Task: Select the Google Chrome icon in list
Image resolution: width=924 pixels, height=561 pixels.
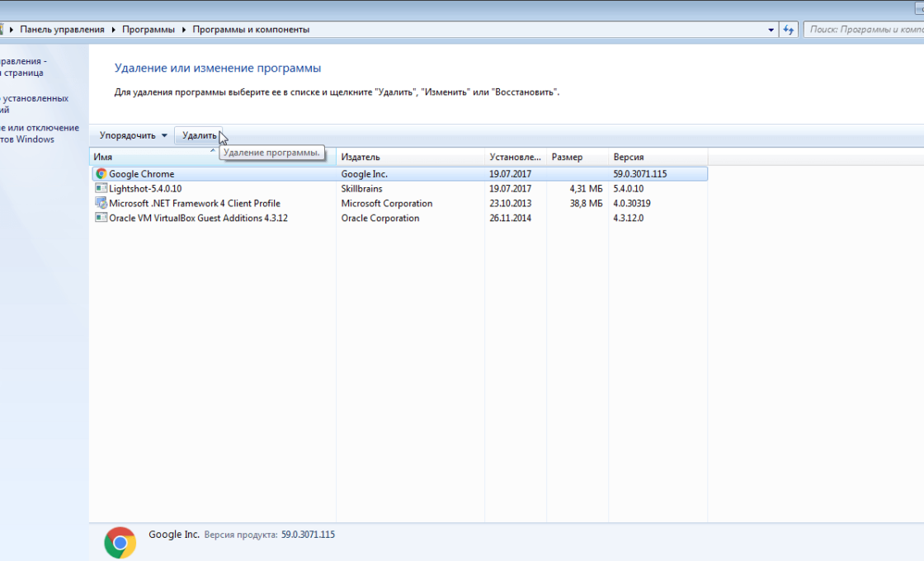Action: point(101,174)
